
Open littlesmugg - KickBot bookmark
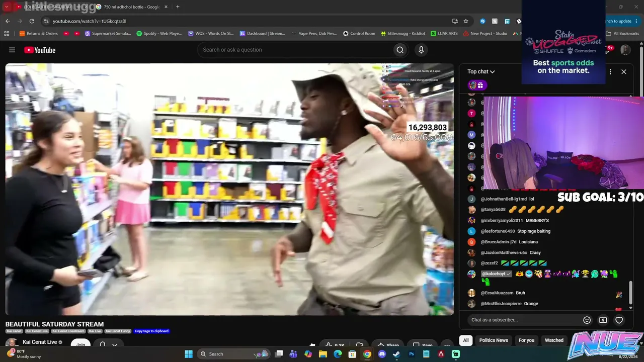tap(403, 34)
